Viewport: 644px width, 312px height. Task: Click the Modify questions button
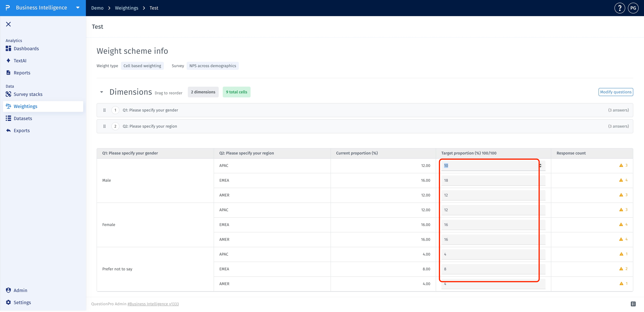point(616,92)
